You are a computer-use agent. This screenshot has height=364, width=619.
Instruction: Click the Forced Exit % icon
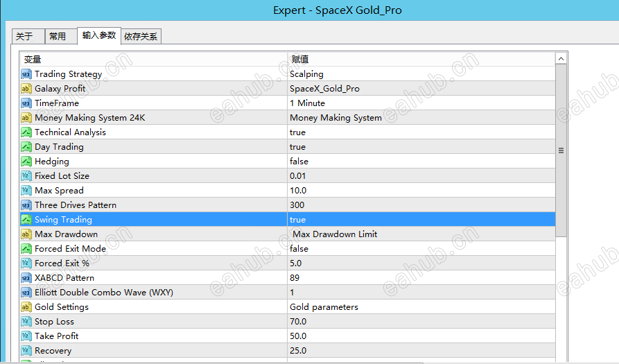pyautogui.click(x=26, y=263)
